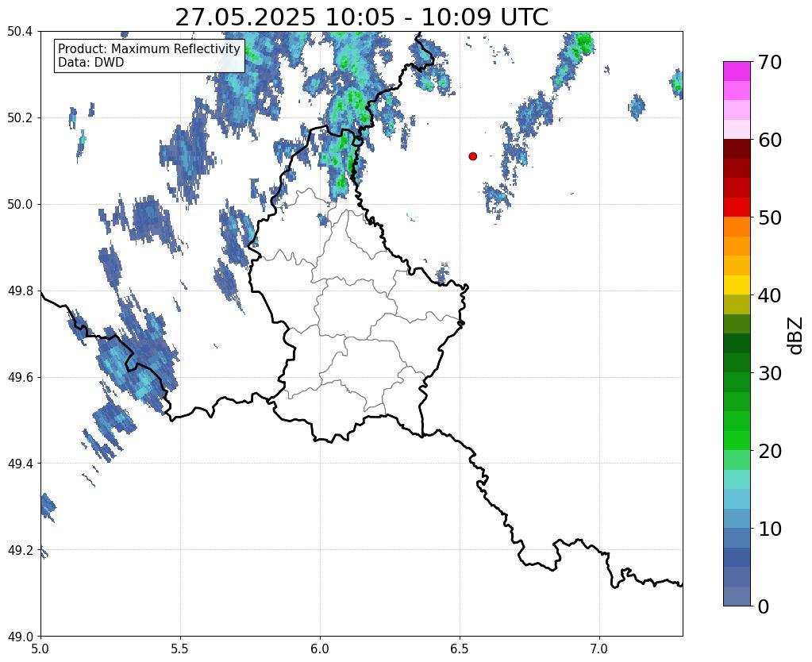Click the light blue swatch above 10 dBZ

(737, 518)
